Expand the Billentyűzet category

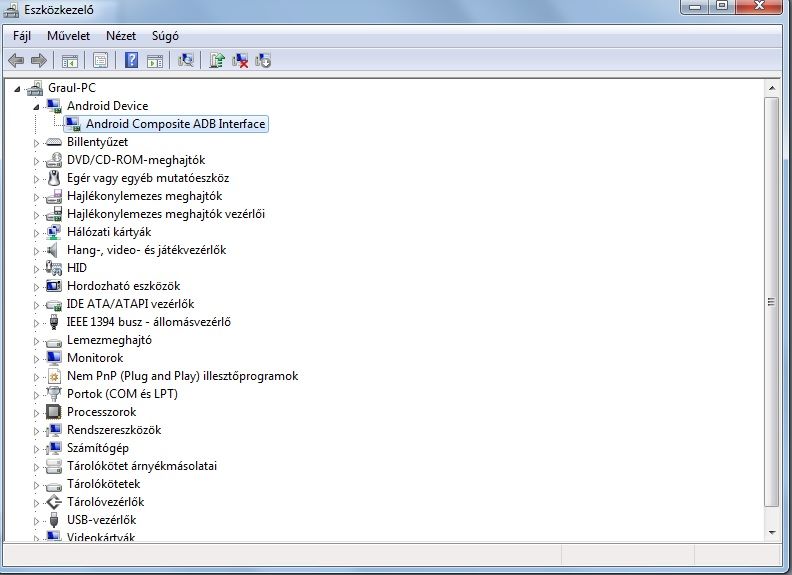coord(36,143)
